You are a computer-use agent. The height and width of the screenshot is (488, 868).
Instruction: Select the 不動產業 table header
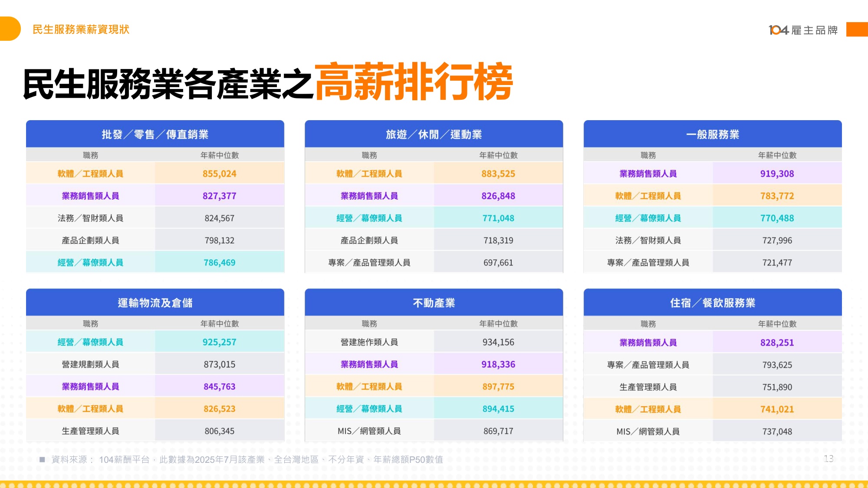434,303
